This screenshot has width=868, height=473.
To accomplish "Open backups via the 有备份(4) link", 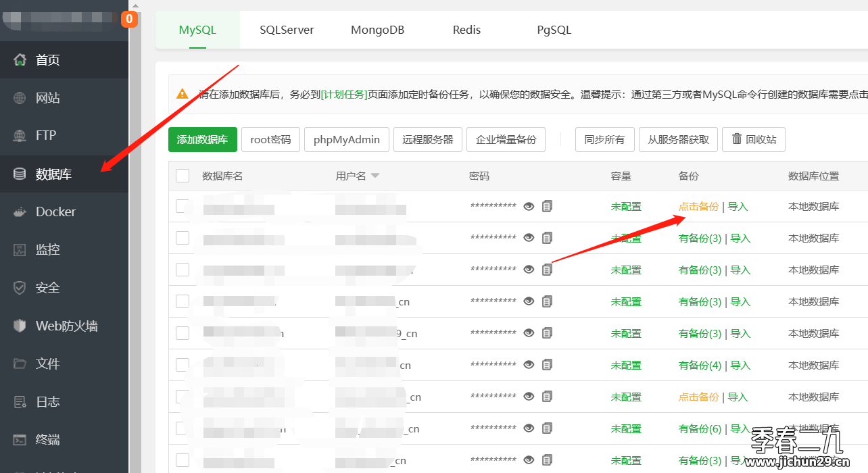I will click(x=700, y=365).
